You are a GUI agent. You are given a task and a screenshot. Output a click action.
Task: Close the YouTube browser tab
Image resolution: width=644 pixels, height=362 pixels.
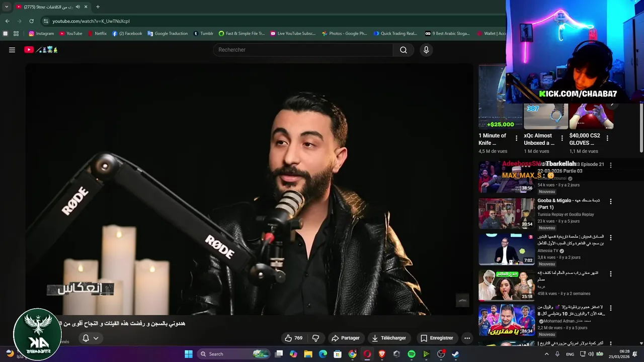point(86,7)
